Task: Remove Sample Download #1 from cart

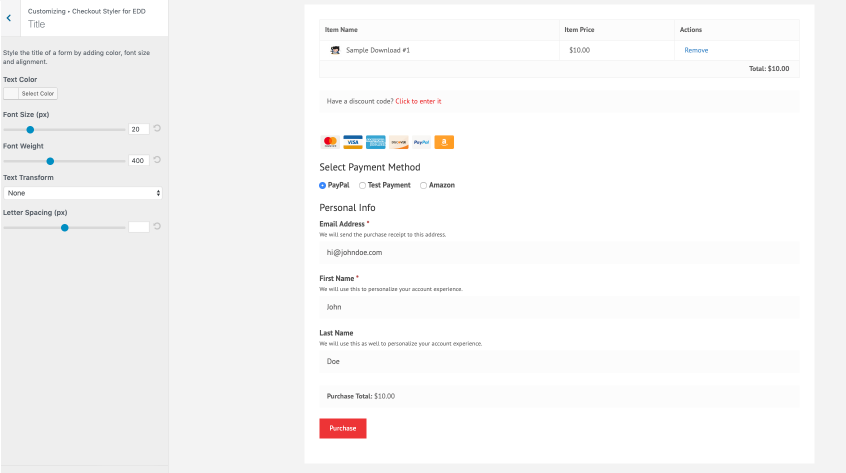Action: (x=696, y=50)
